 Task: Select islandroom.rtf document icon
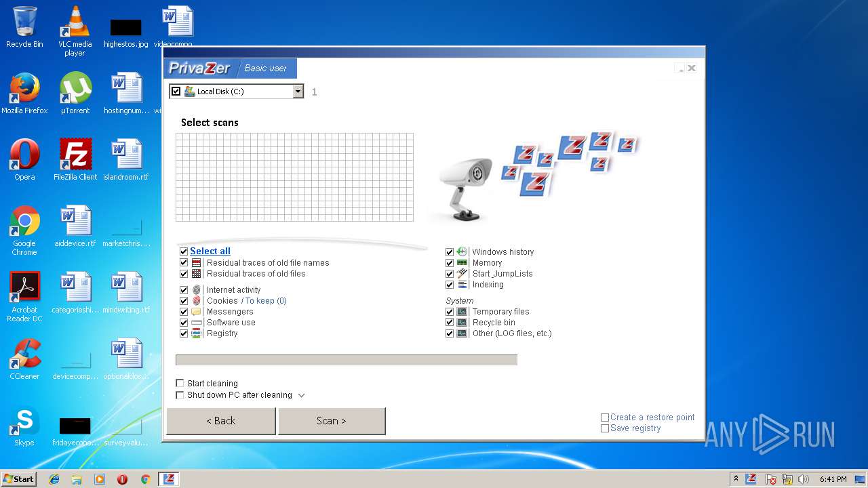coord(126,160)
